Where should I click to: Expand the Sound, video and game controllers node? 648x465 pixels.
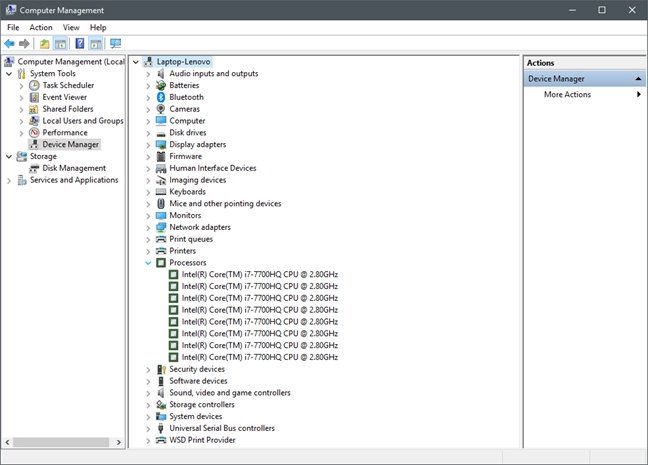point(148,393)
